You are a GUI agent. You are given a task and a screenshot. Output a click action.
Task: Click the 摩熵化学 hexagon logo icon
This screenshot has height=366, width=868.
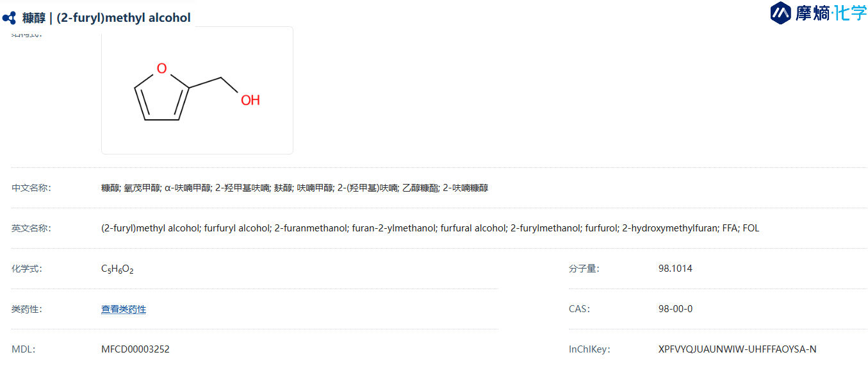click(780, 13)
